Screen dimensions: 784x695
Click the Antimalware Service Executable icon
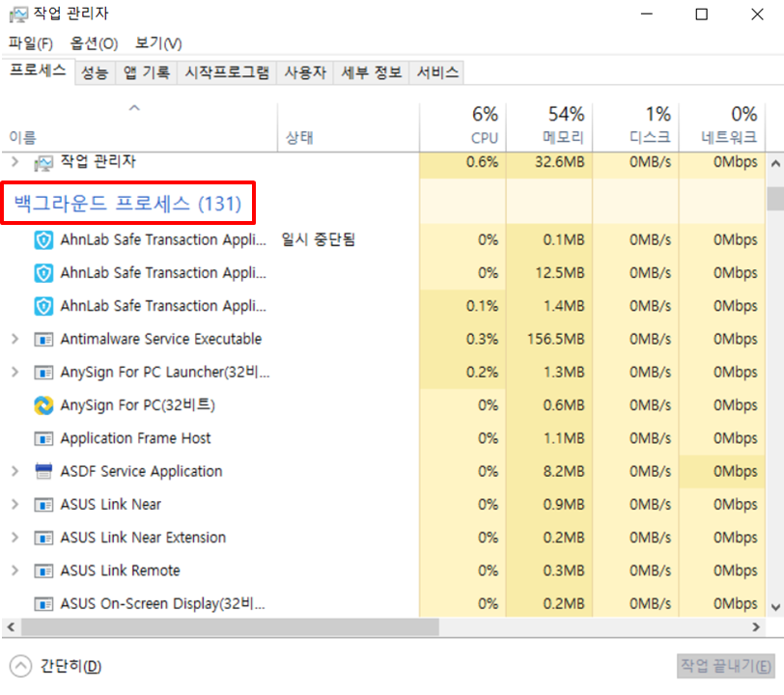[43, 340]
